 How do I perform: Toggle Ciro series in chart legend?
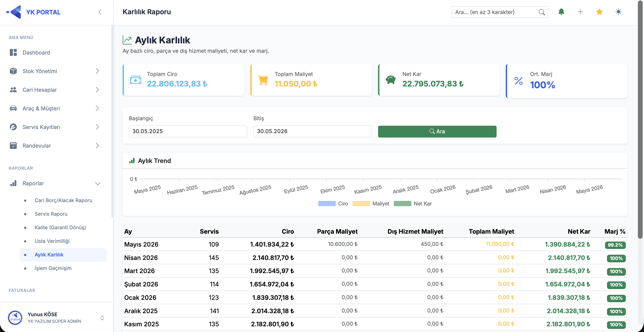pos(333,203)
